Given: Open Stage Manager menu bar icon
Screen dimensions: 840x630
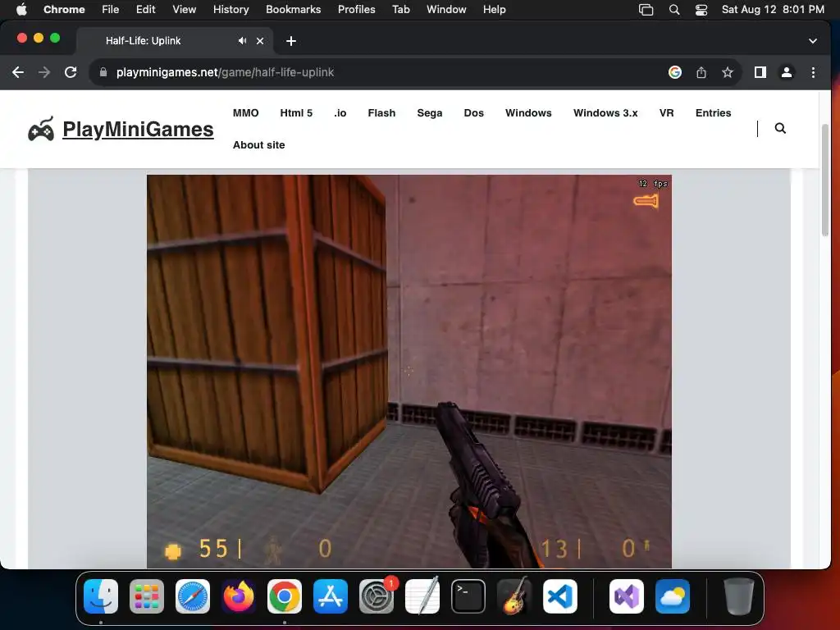Looking at the screenshot, I should 646,10.
